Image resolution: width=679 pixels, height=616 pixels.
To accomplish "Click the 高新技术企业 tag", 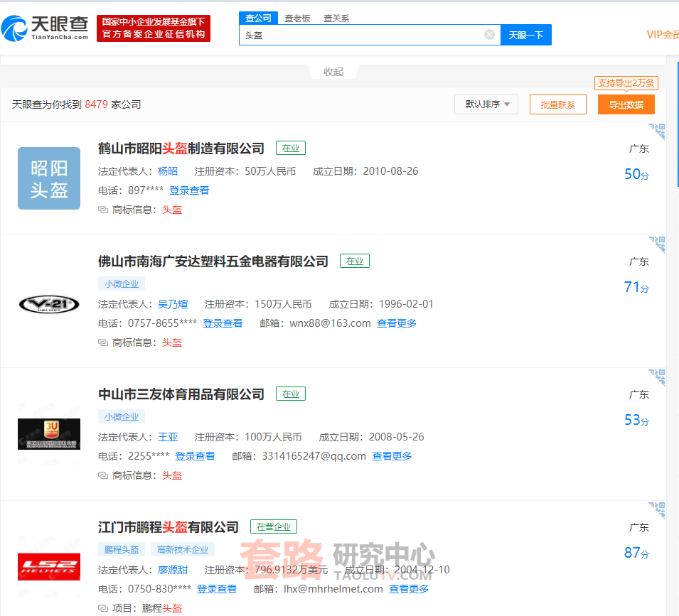I will [x=183, y=549].
